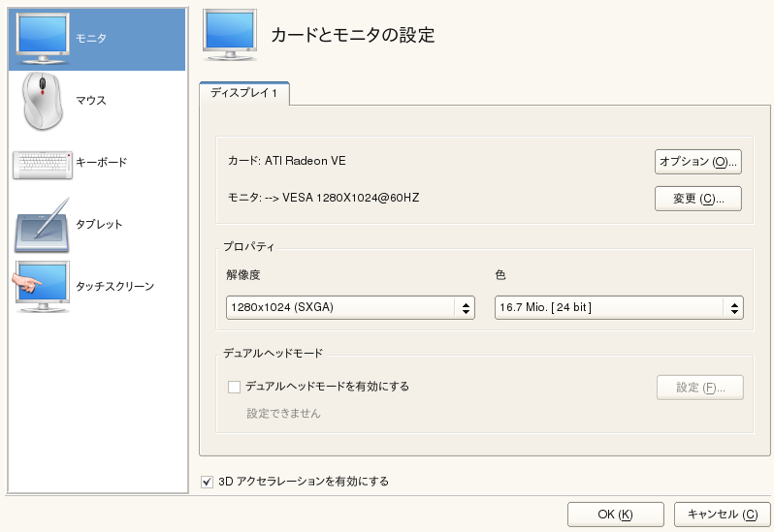Enable the デュアルヘッドモード checkbox
Screen dimensions: 774x532
(x=234, y=387)
